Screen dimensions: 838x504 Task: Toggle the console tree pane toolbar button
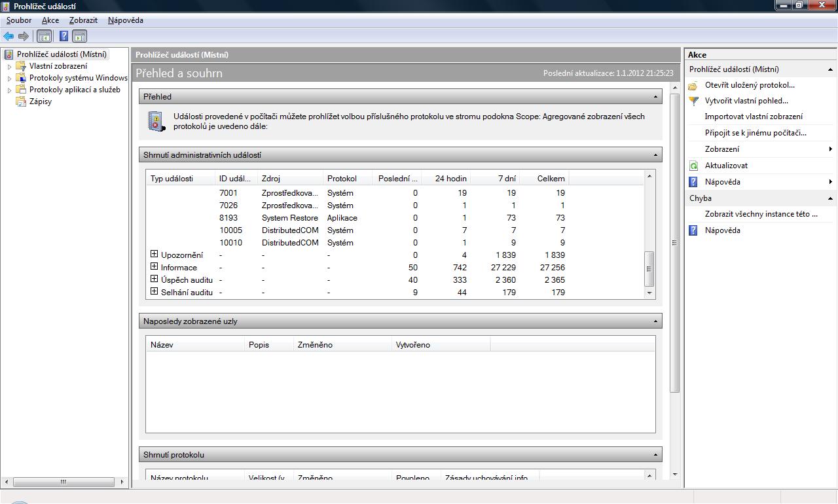point(44,37)
